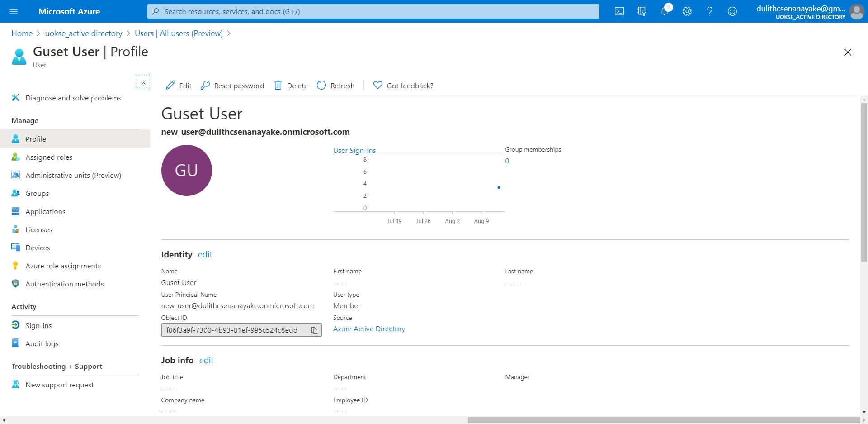This screenshot has height=424, width=868.
Task: Go to Home breadcrumb
Action: [x=22, y=33]
